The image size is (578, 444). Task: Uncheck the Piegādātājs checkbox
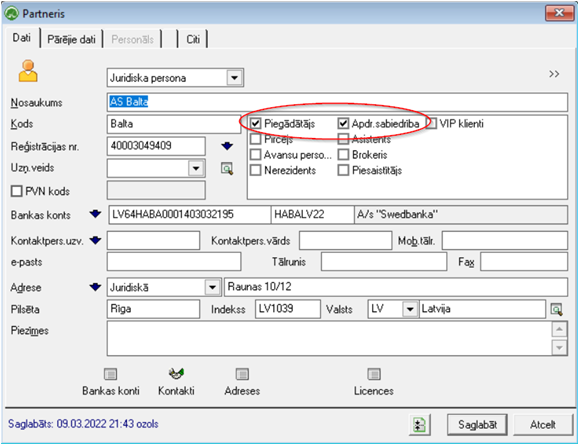(x=255, y=124)
